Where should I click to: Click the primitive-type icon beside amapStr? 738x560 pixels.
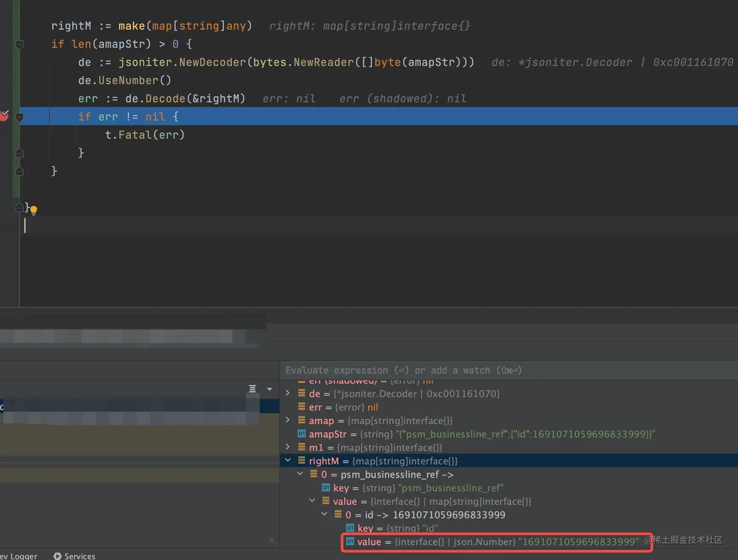coord(302,434)
